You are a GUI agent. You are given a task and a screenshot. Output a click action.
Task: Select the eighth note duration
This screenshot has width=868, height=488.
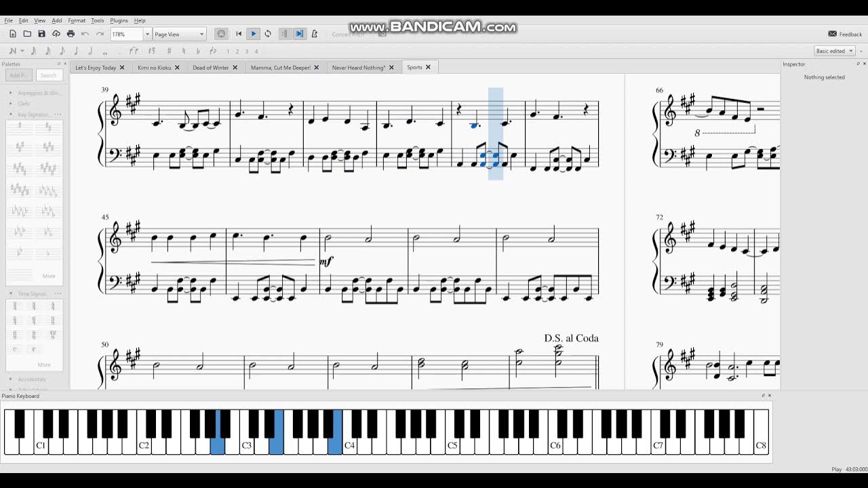[62, 51]
